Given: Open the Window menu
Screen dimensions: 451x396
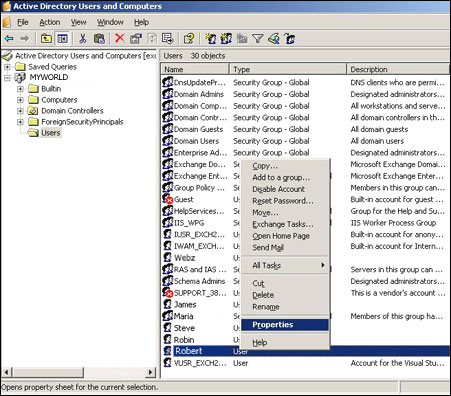Looking at the screenshot, I should [x=110, y=22].
